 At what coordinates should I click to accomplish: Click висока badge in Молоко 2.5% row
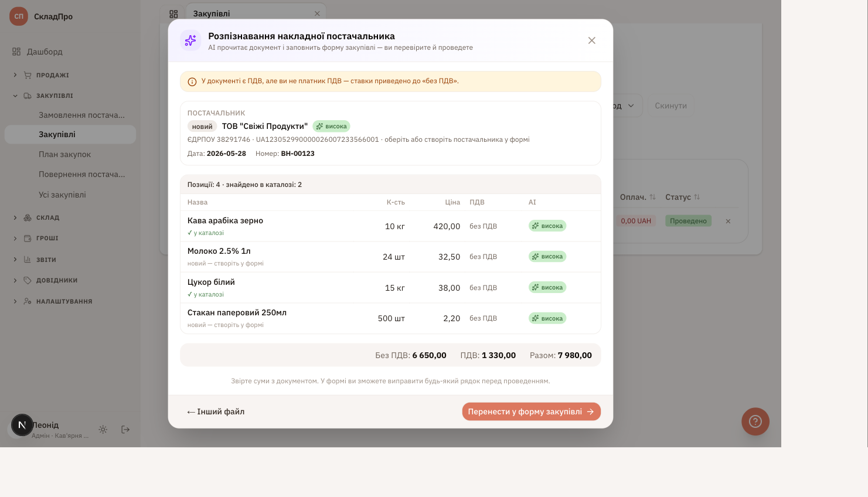[x=547, y=256]
